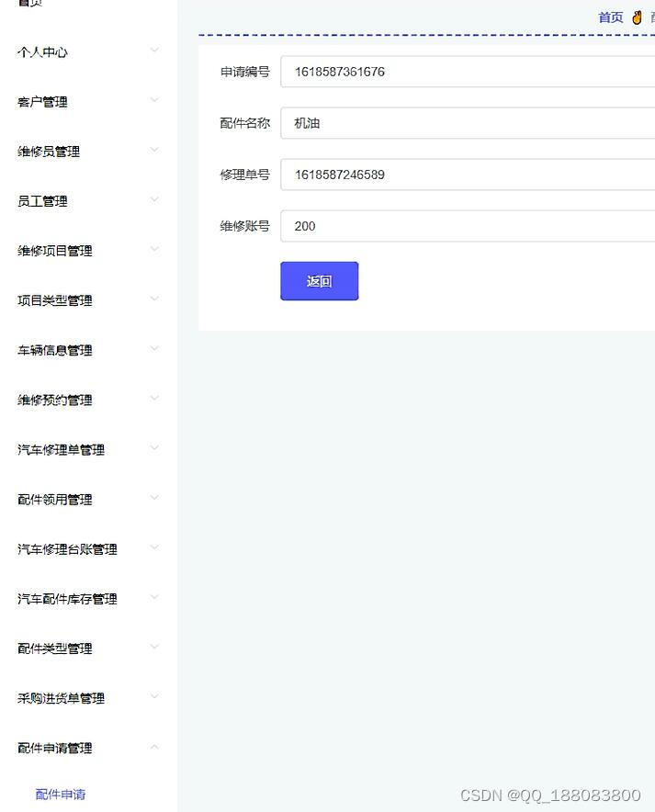Expand the 汽车修理单管理 chevron arrow
Viewport: 655px width, 812px height.
click(x=154, y=448)
